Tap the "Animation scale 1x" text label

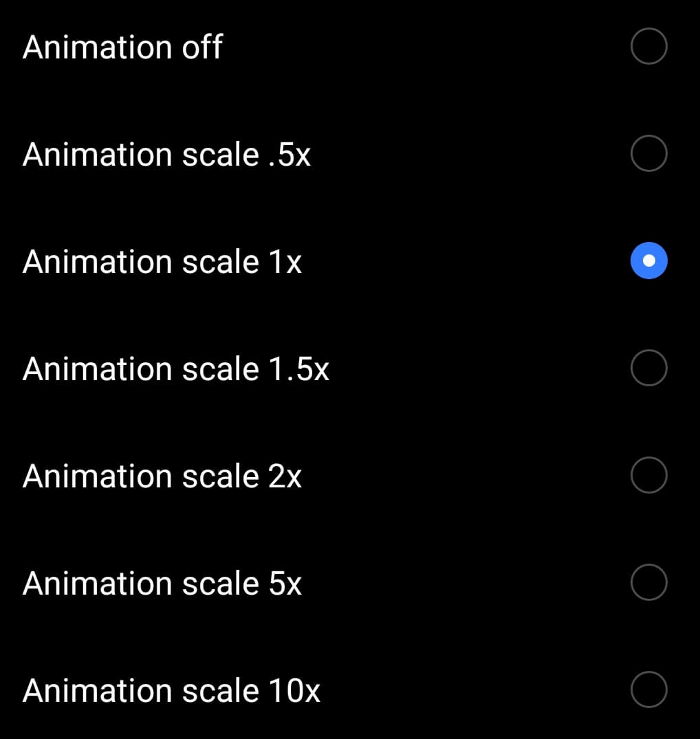tap(162, 262)
